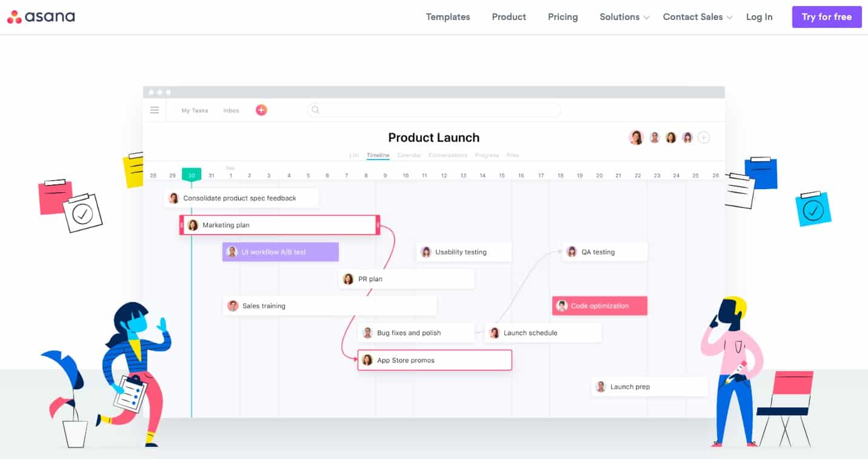Click the avatar on Sales training task
The height and width of the screenshot is (459, 868).
tap(233, 306)
